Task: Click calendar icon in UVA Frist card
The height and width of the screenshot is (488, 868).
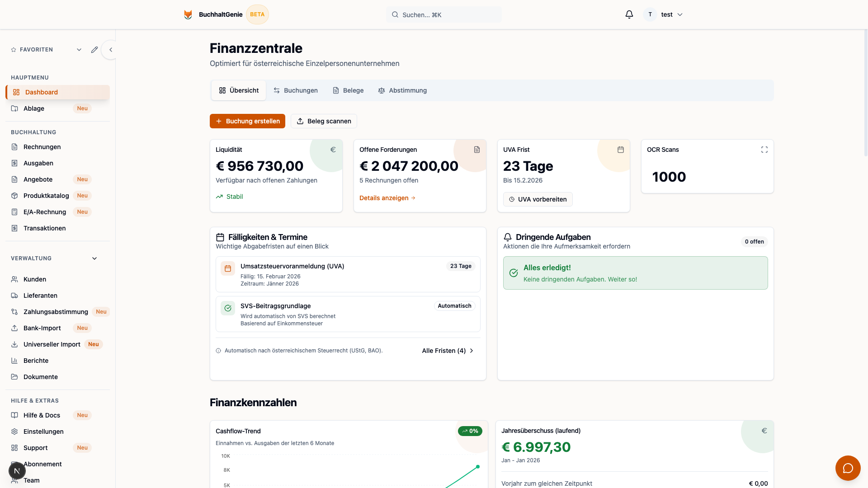Action: coord(620,150)
